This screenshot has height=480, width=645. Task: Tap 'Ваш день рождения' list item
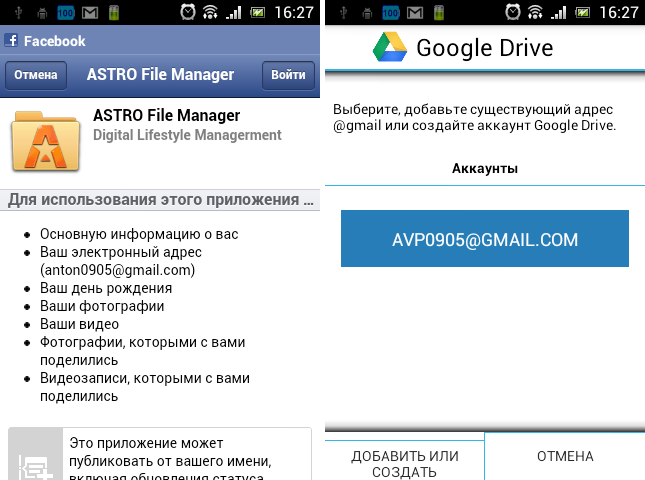coord(106,288)
